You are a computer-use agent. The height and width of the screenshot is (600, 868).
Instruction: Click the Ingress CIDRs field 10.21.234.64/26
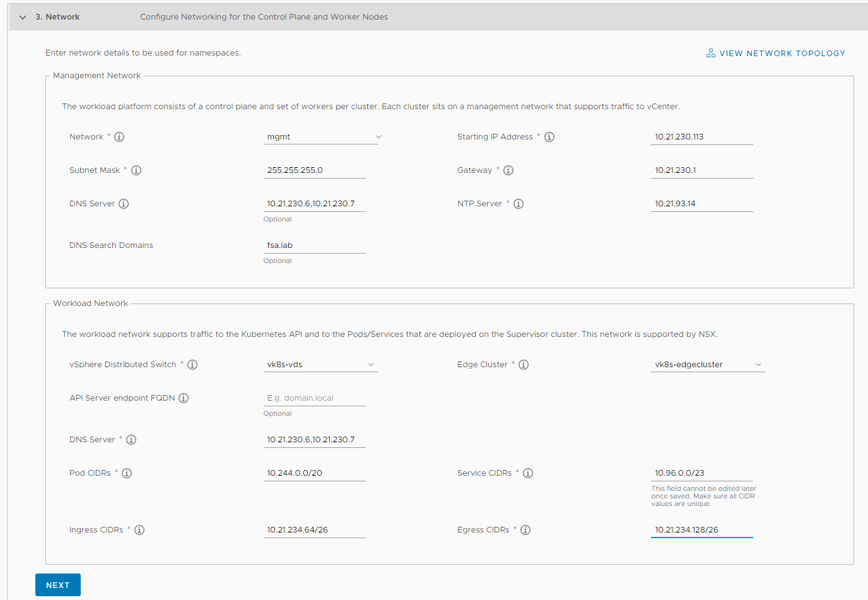click(x=315, y=530)
